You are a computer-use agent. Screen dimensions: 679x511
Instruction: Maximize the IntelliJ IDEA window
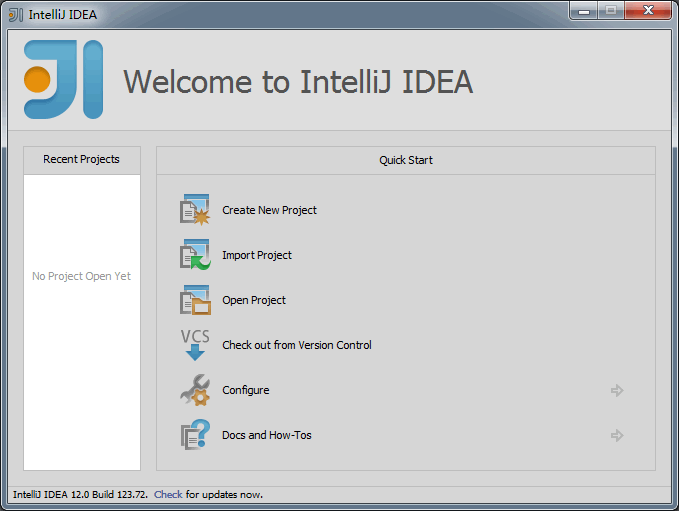610,12
